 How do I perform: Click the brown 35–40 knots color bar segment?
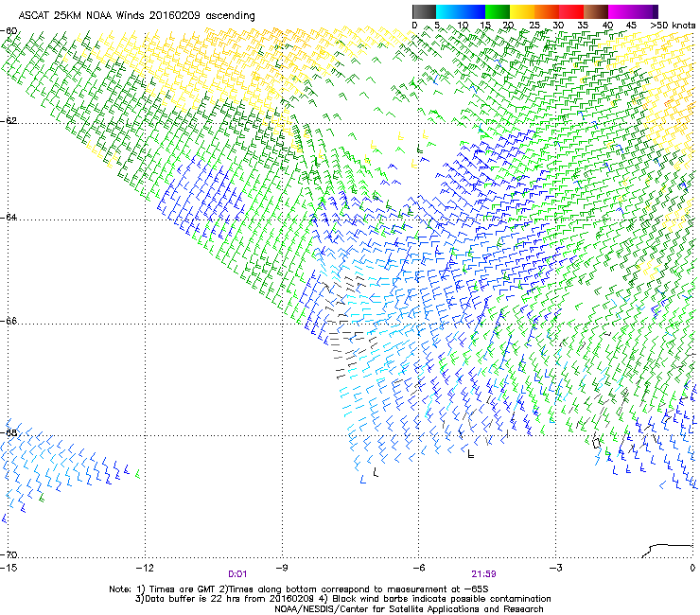tap(596, 11)
